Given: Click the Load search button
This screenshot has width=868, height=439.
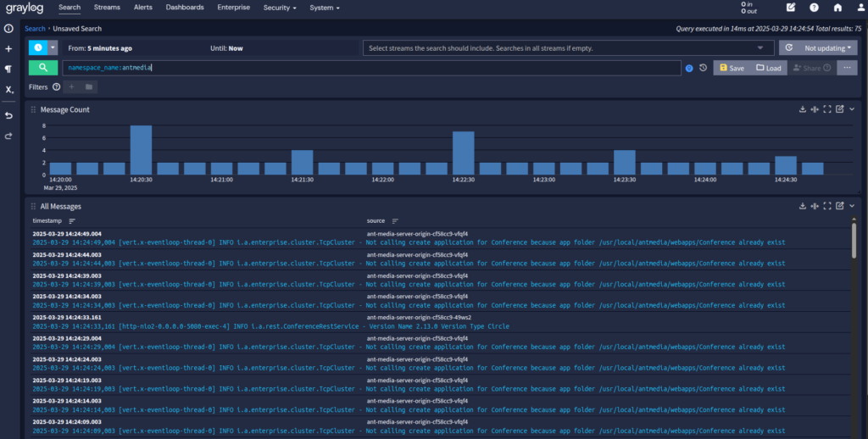Looking at the screenshot, I should coord(768,68).
